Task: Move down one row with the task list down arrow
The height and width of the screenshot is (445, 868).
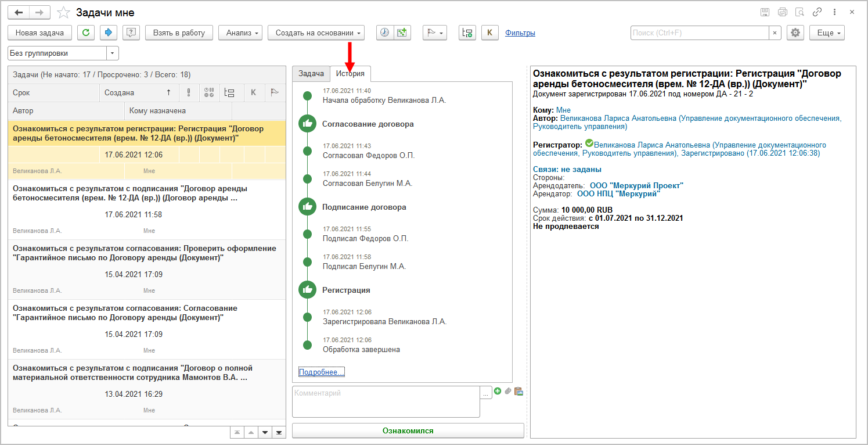Action: (x=265, y=433)
